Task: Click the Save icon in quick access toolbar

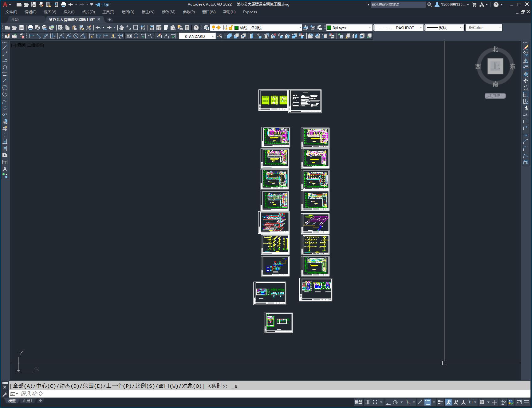Action: (34, 5)
